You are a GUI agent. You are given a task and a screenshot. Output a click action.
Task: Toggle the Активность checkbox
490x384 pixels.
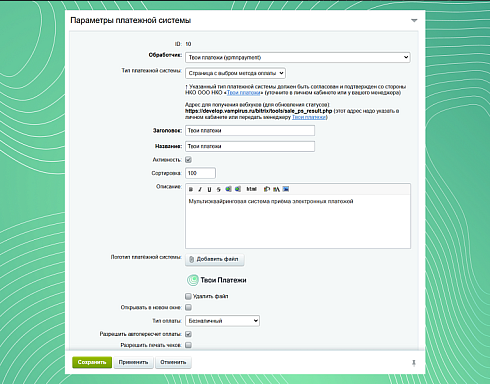click(x=188, y=160)
